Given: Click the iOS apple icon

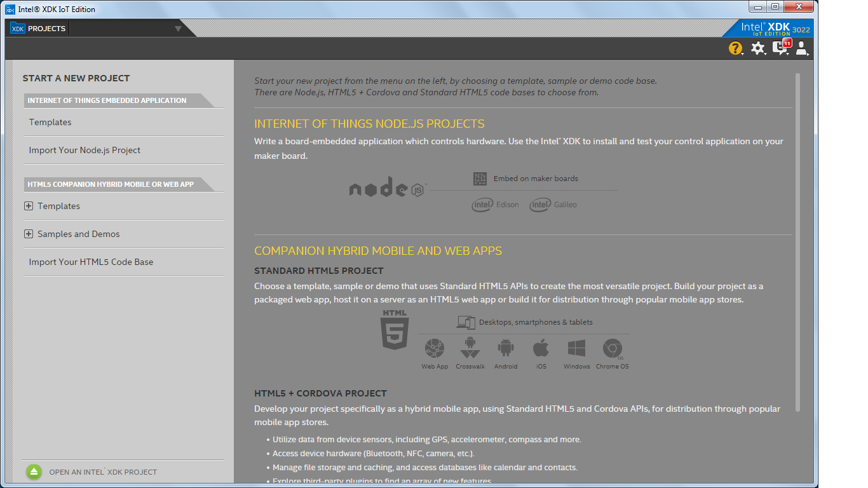Looking at the screenshot, I should click(541, 348).
